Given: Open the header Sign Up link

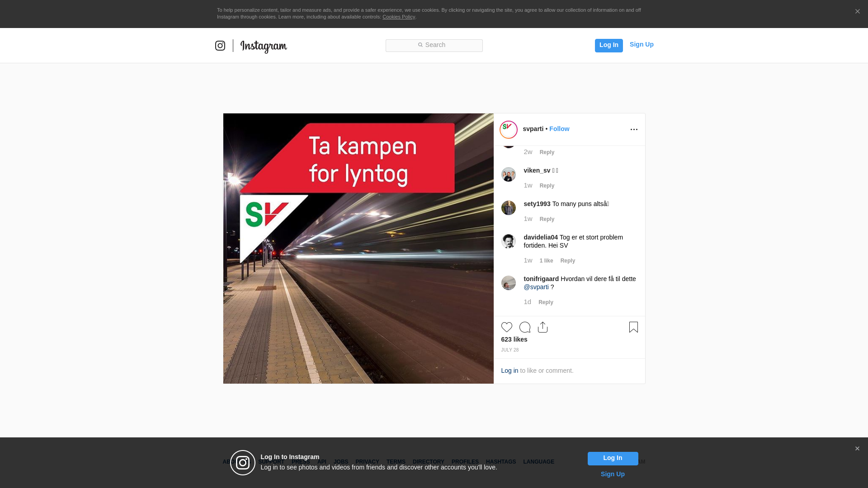Looking at the screenshot, I should tap(642, 44).
